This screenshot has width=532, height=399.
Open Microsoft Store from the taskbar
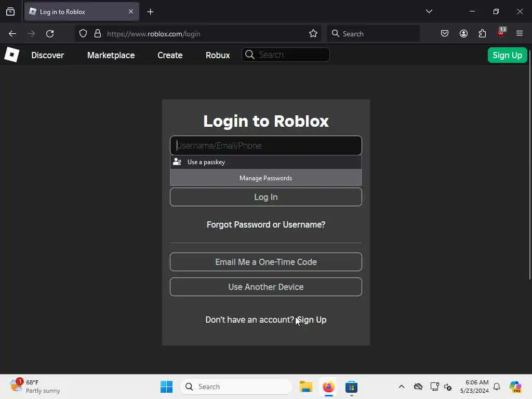pyautogui.click(x=351, y=387)
